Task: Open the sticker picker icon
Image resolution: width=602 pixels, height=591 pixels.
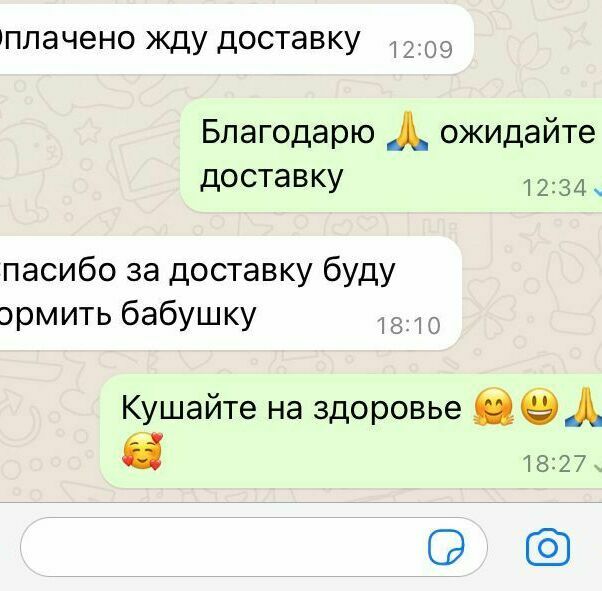Action: [x=446, y=547]
